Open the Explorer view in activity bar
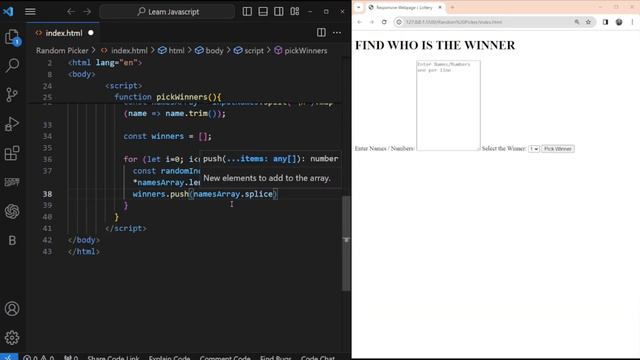The height and width of the screenshot is (360, 640). (12, 37)
